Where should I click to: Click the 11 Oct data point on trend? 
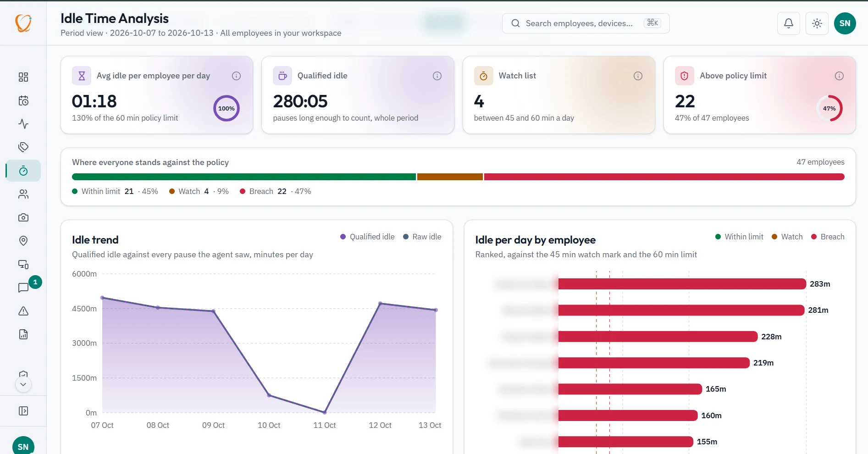[325, 412]
